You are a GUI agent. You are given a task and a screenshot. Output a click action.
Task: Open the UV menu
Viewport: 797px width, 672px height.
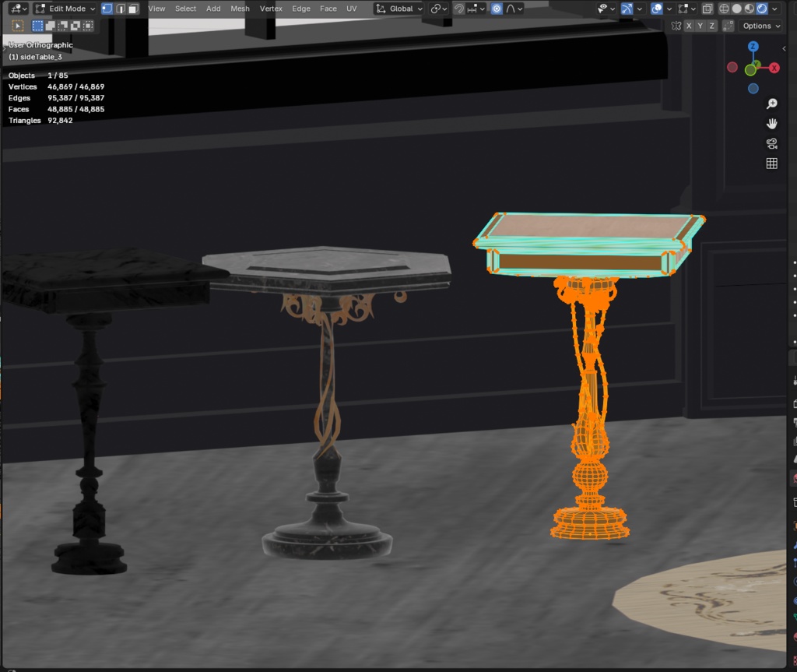pos(351,9)
